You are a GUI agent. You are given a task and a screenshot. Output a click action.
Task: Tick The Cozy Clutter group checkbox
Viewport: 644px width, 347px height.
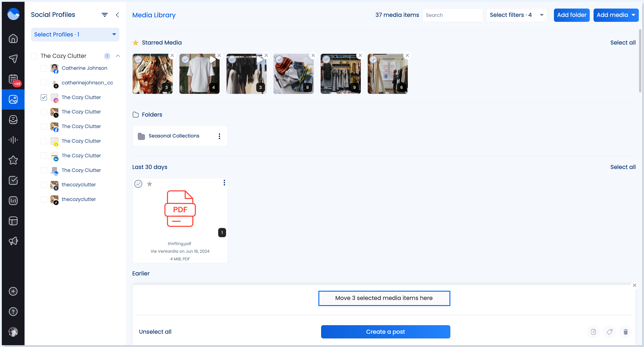point(34,56)
